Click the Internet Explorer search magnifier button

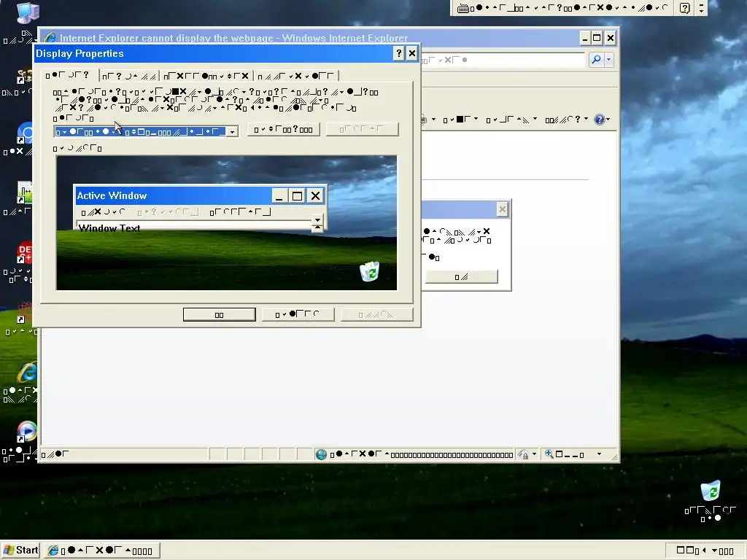point(596,60)
